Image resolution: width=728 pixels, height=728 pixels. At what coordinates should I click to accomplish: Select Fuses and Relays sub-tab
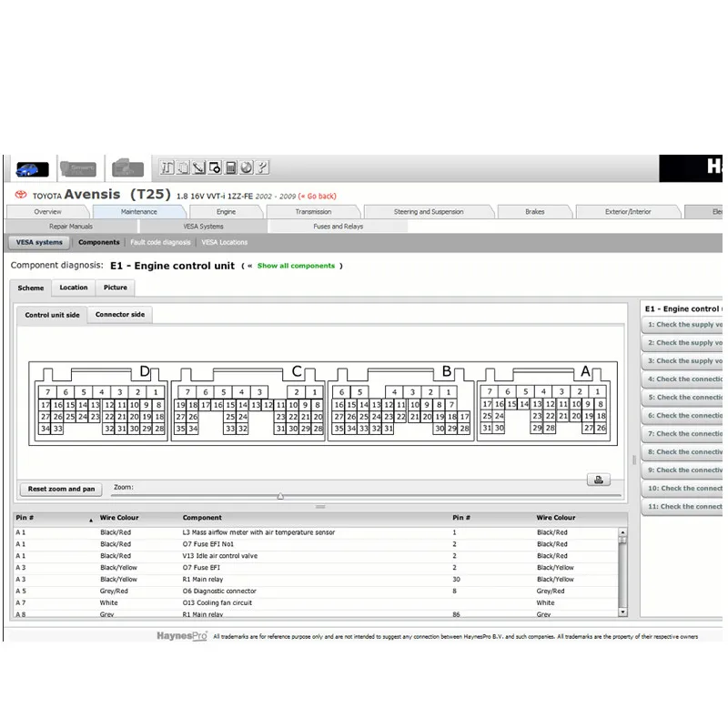[338, 227]
